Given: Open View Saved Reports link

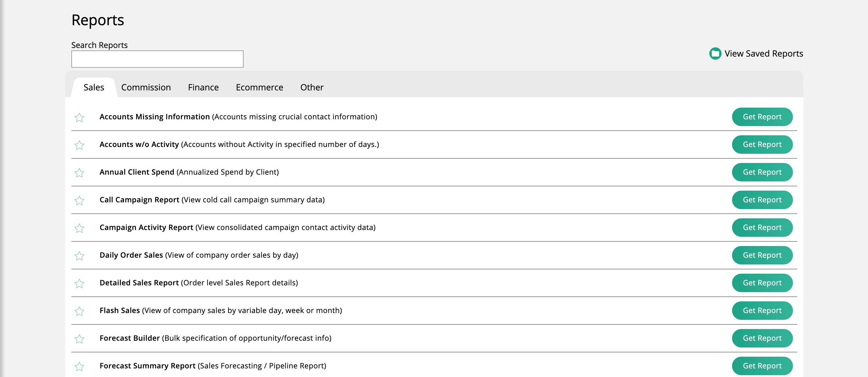Looking at the screenshot, I should (763, 54).
